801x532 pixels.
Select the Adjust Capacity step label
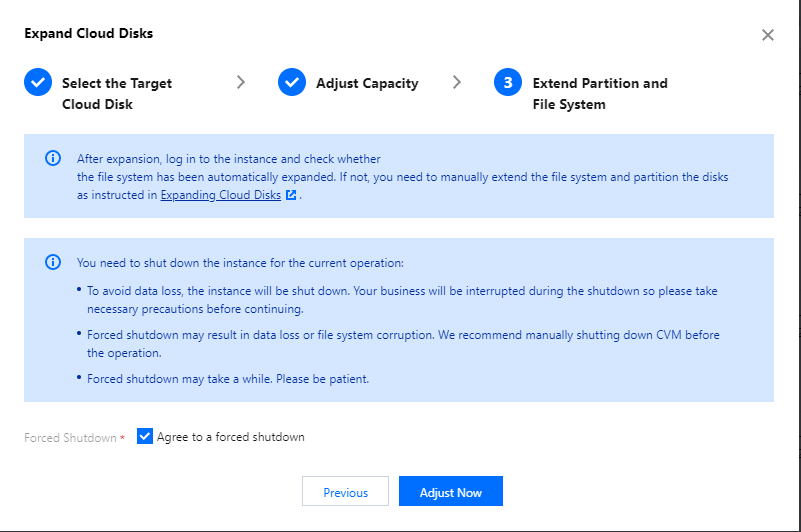(x=367, y=83)
